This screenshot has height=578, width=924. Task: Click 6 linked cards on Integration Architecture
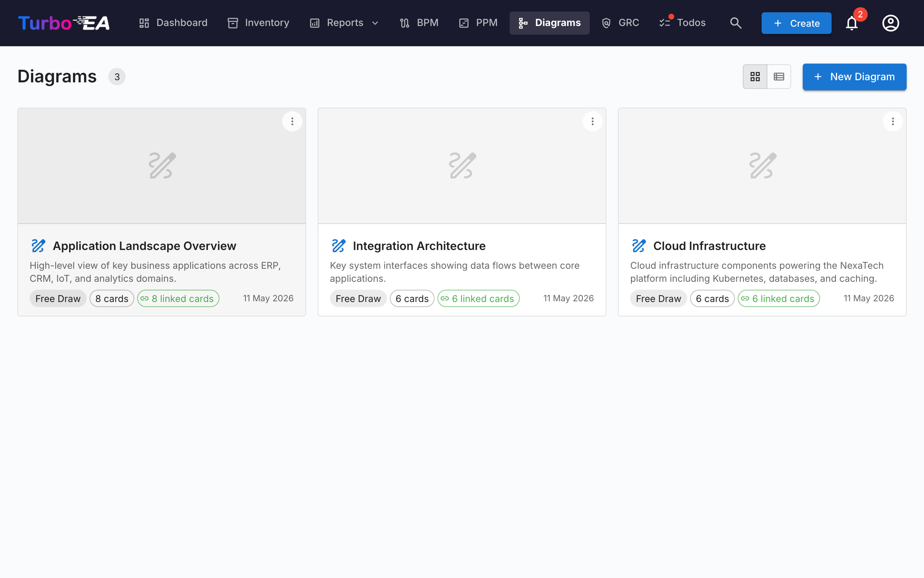pos(478,298)
